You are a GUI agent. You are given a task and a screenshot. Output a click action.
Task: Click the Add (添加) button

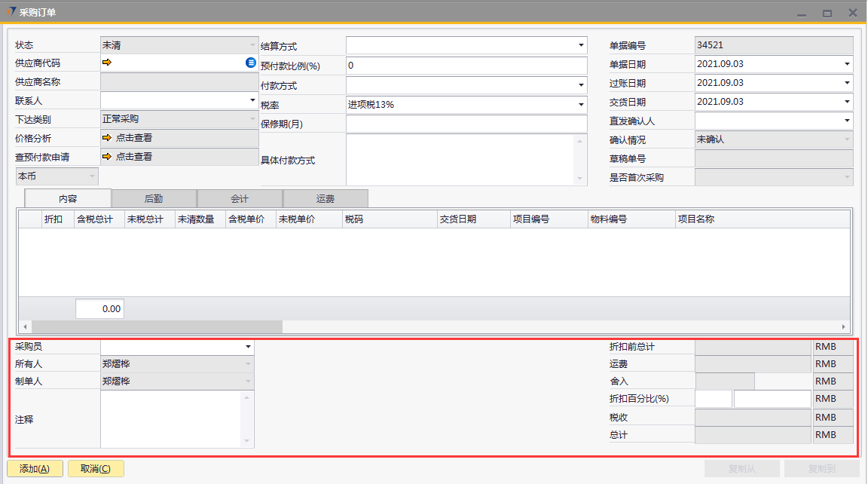[x=35, y=468]
